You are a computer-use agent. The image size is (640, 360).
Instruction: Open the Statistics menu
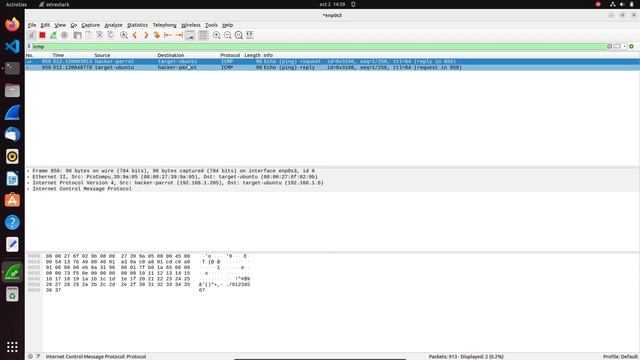coord(137,25)
